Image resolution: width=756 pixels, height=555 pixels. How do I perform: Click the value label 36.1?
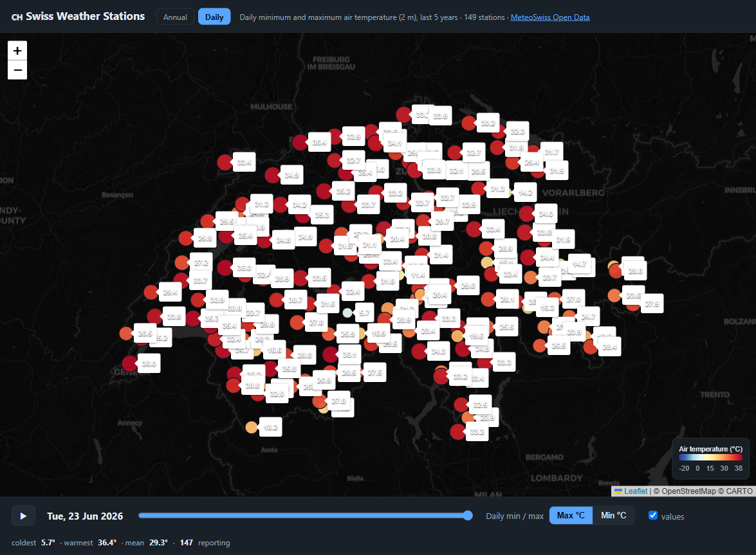coord(349,354)
